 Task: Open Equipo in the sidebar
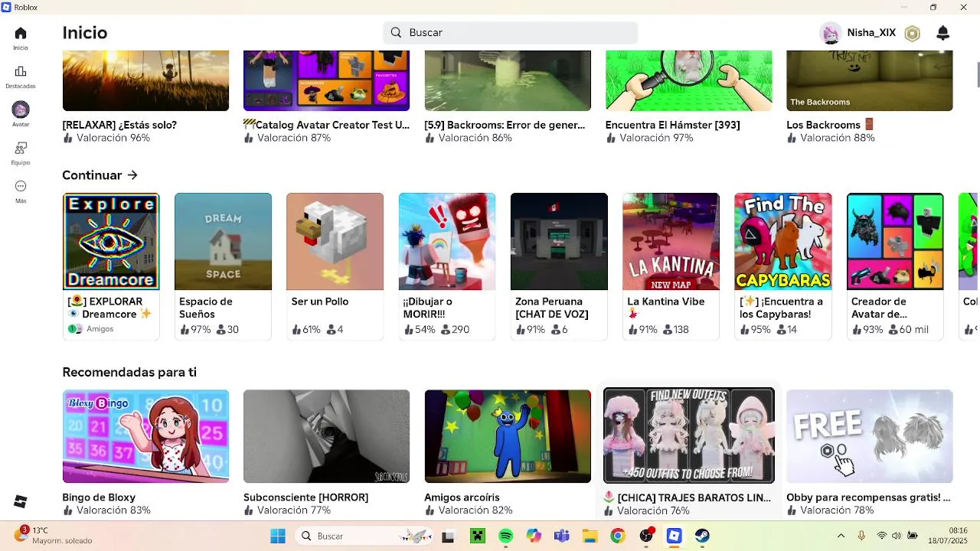pyautogui.click(x=21, y=152)
